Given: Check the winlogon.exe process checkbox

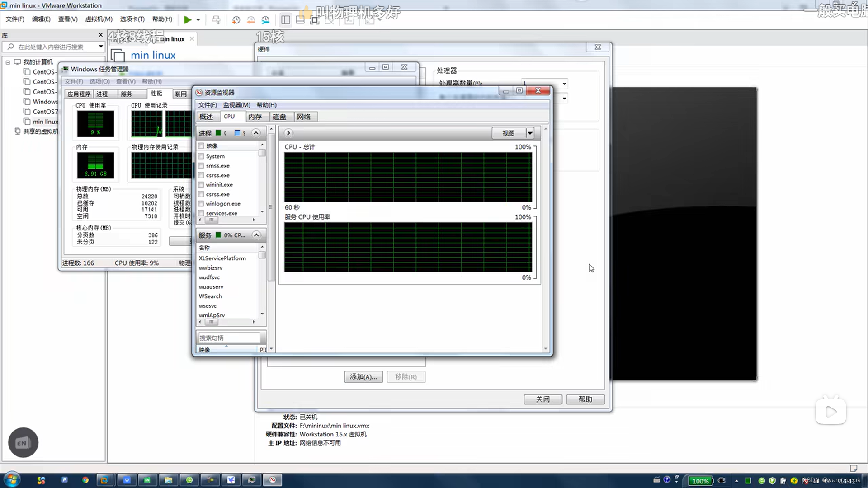Looking at the screenshot, I should (x=201, y=204).
